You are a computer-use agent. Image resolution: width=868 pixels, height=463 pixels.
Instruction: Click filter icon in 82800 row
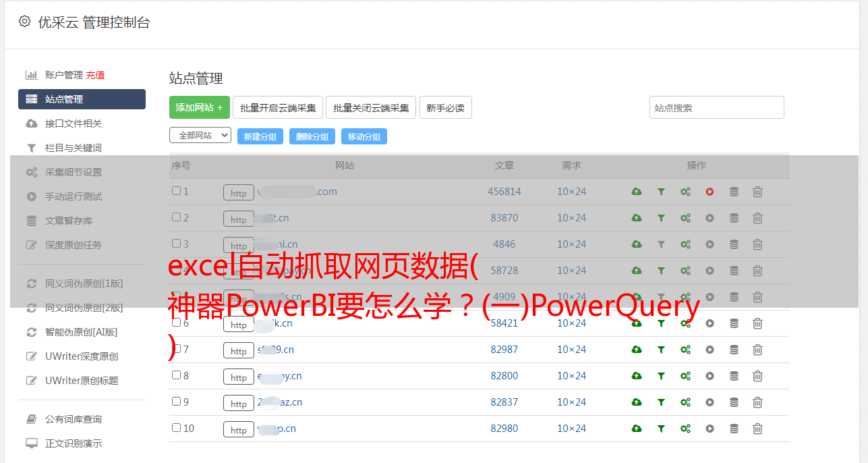(x=661, y=376)
